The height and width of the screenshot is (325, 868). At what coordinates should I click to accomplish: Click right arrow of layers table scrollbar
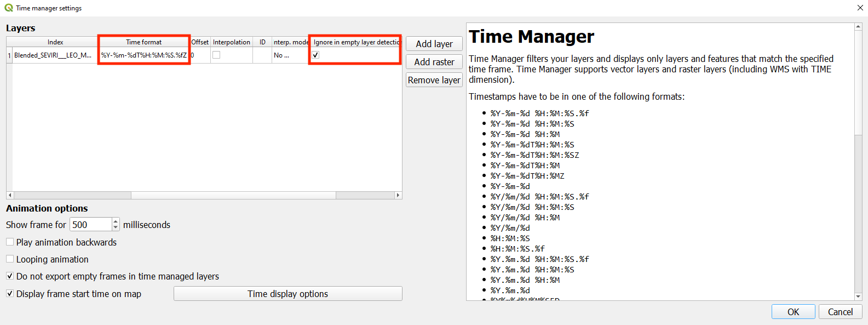[398, 195]
